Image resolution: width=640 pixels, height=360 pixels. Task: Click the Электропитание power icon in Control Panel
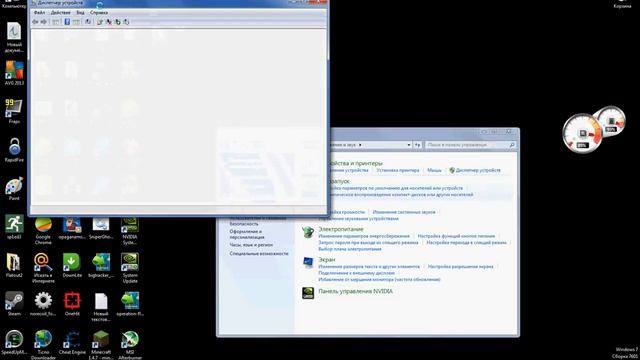308,232
